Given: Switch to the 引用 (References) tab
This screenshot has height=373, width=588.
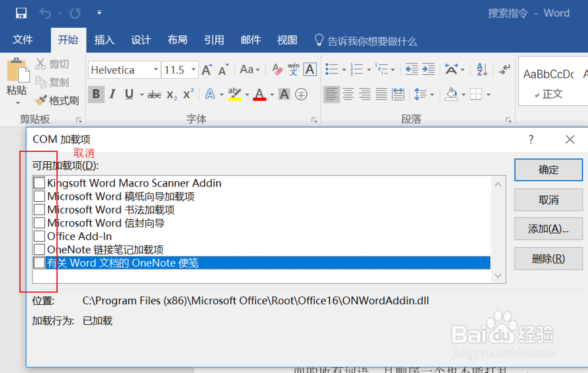Looking at the screenshot, I should coord(214,40).
